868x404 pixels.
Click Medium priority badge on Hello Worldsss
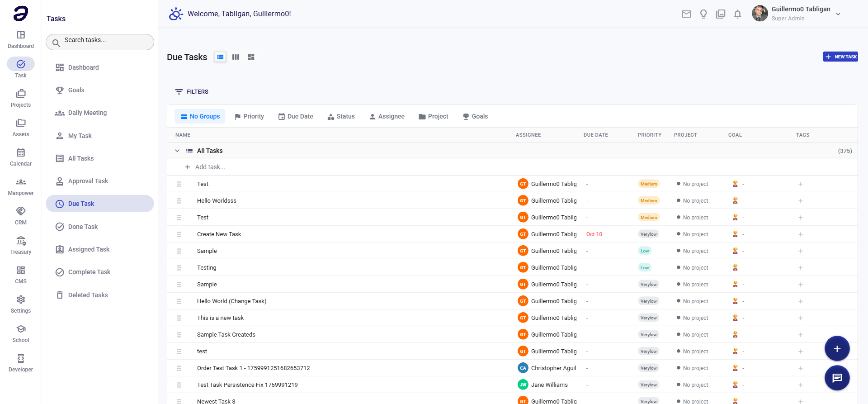(x=648, y=201)
